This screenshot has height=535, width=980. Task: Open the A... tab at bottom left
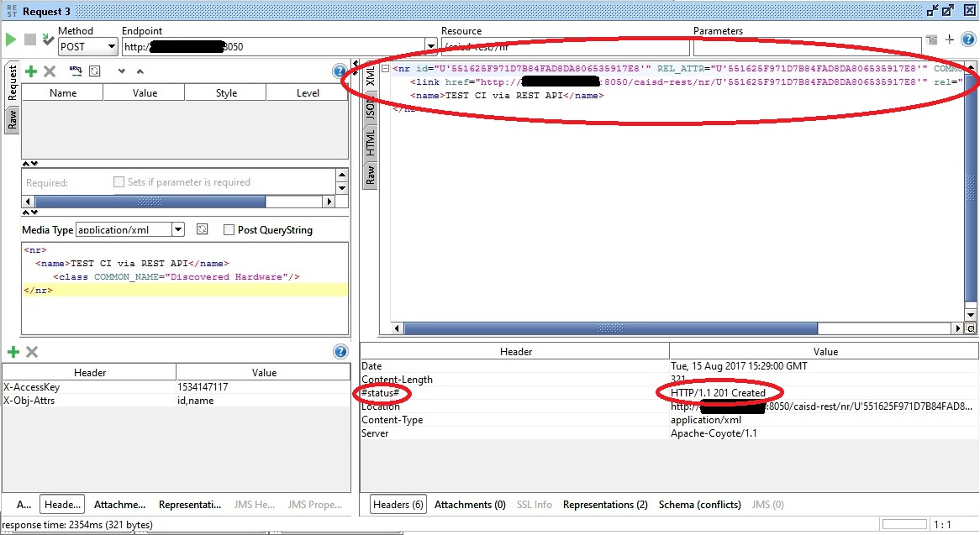click(24, 505)
